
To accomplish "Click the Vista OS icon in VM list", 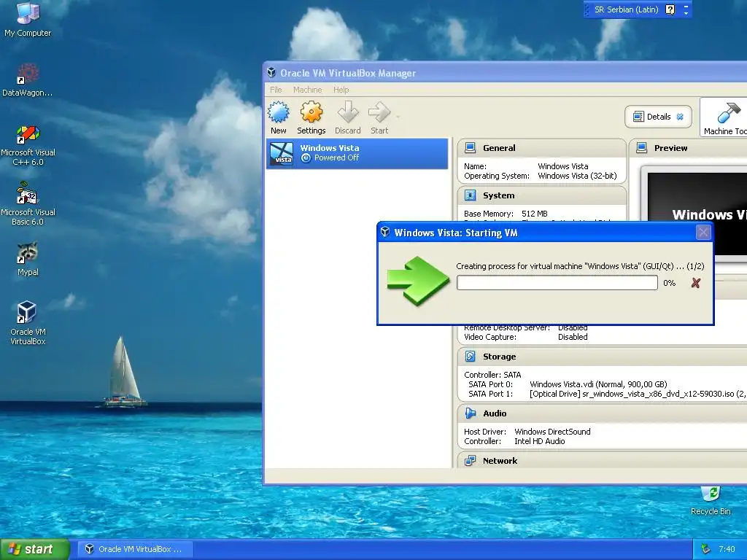I will tap(282, 153).
